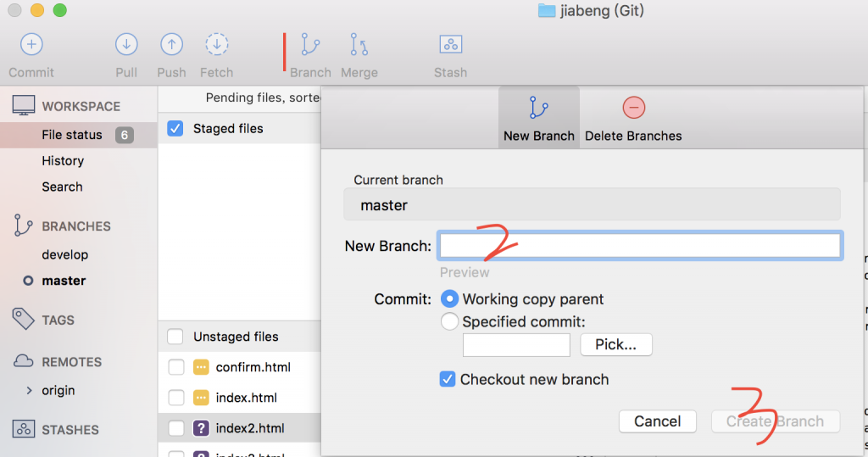
Task: Expand the origin remote
Action: click(30, 391)
